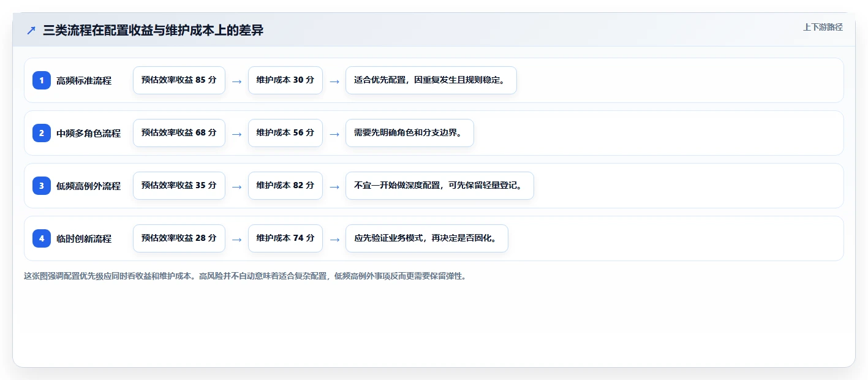Click the 预估效率收益 68 分 box
This screenshot has height=380, width=868.
coord(179,133)
